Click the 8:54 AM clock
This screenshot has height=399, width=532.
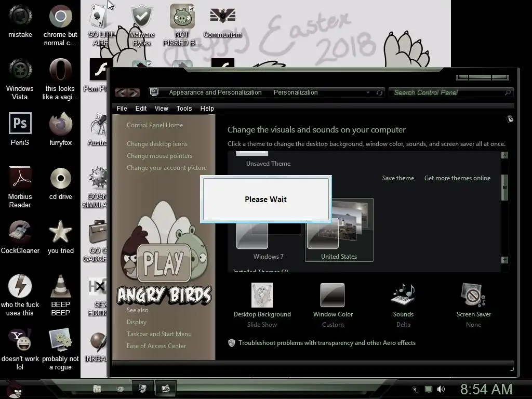[486, 389]
